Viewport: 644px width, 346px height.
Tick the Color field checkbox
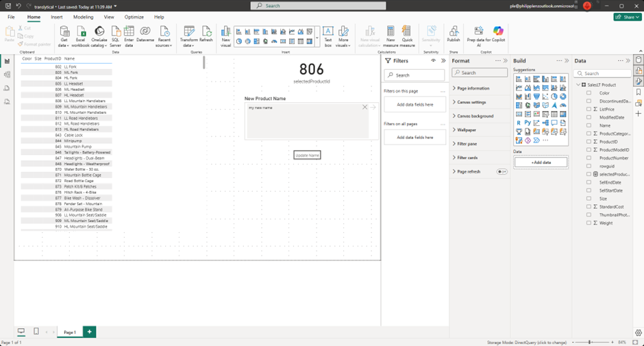click(x=589, y=93)
